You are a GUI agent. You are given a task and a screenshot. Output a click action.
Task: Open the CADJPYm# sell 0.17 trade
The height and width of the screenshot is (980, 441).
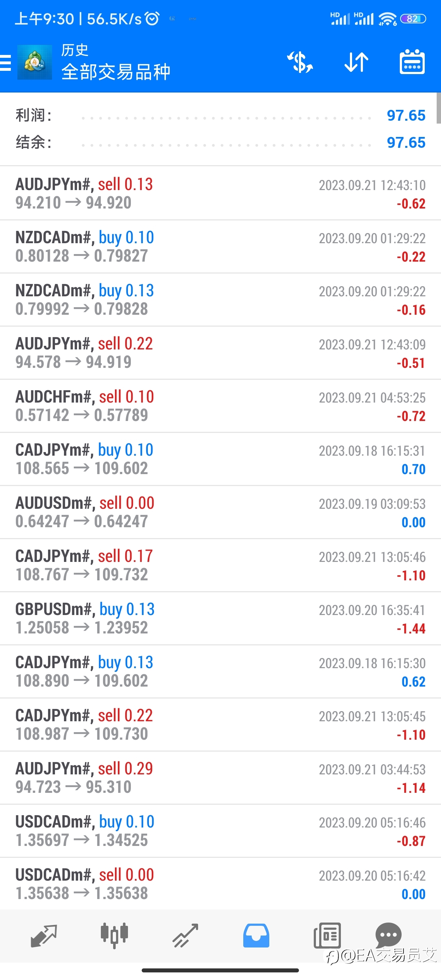click(x=220, y=565)
